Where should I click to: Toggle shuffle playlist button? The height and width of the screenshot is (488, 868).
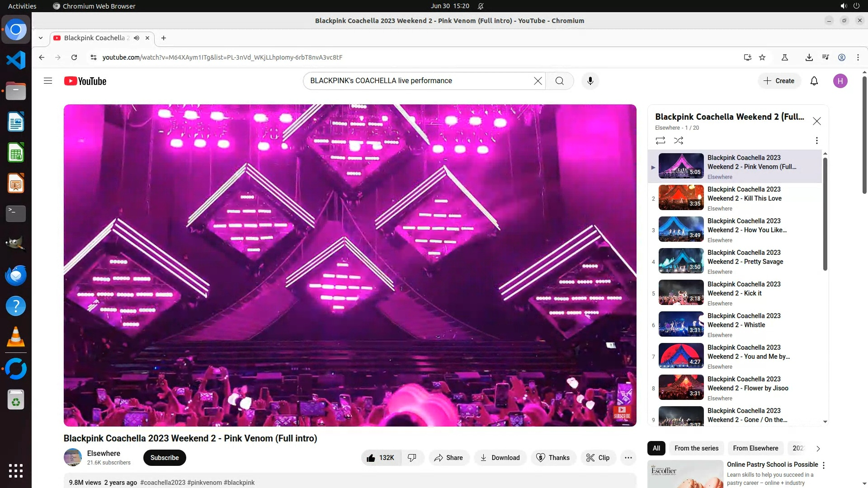point(678,141)
